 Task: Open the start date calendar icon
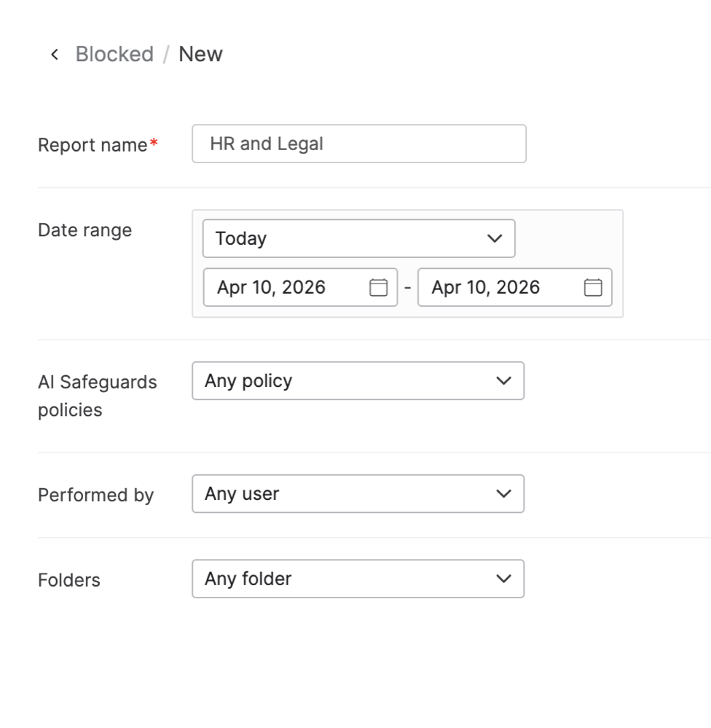tap(378, 288)
